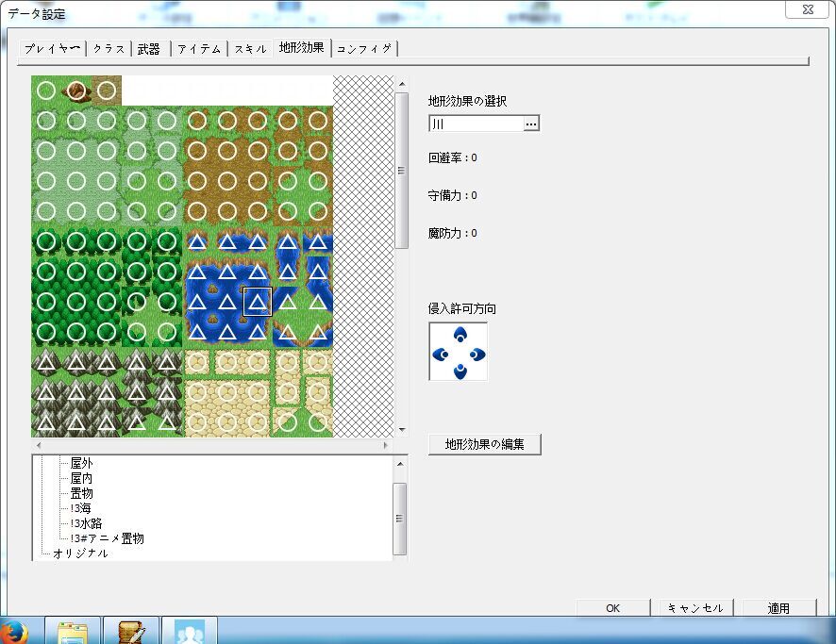This screenshot has width=836, height=644.
Task: Click the tile palette vertical scrollbar thumb
Action: click(402, 171)
